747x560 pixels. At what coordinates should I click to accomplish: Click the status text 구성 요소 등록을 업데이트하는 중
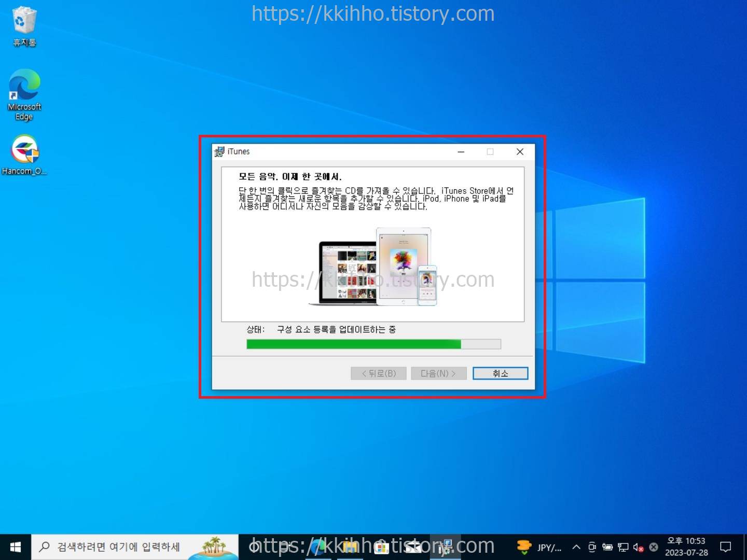pos(336,329)
